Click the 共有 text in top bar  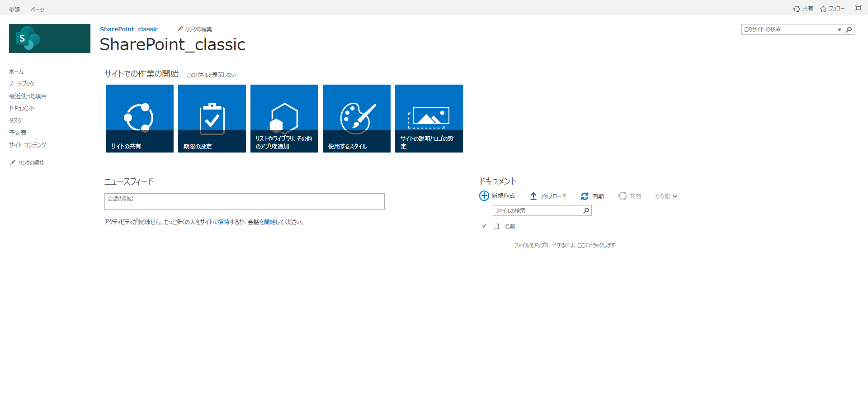(807, 9)
